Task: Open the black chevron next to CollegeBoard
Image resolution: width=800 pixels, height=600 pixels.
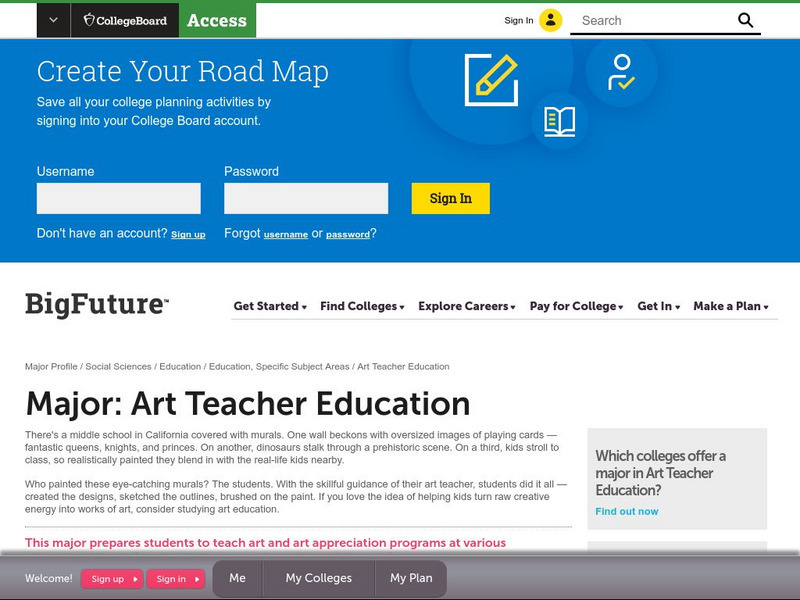Action: click(x=52, y=19)
